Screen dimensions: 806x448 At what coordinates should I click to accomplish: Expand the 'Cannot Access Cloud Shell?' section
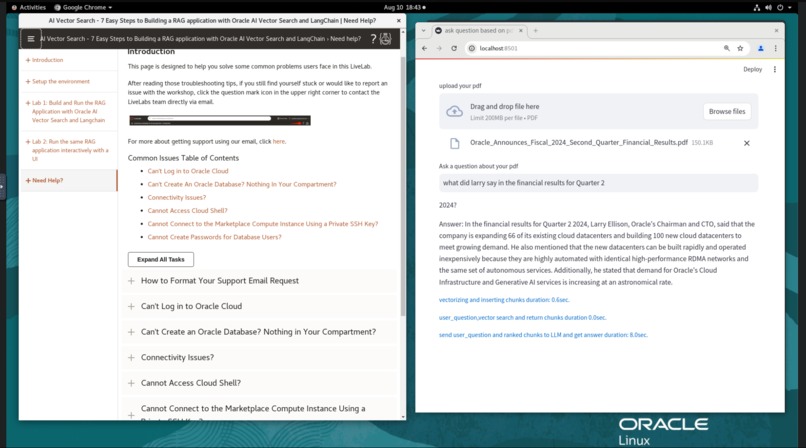click(x=259, y=383)
